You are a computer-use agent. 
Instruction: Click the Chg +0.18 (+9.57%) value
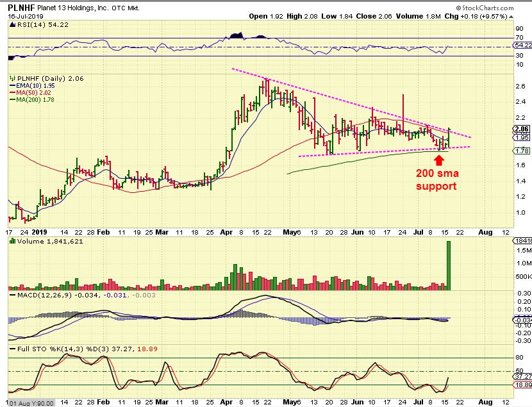[476, 16]
